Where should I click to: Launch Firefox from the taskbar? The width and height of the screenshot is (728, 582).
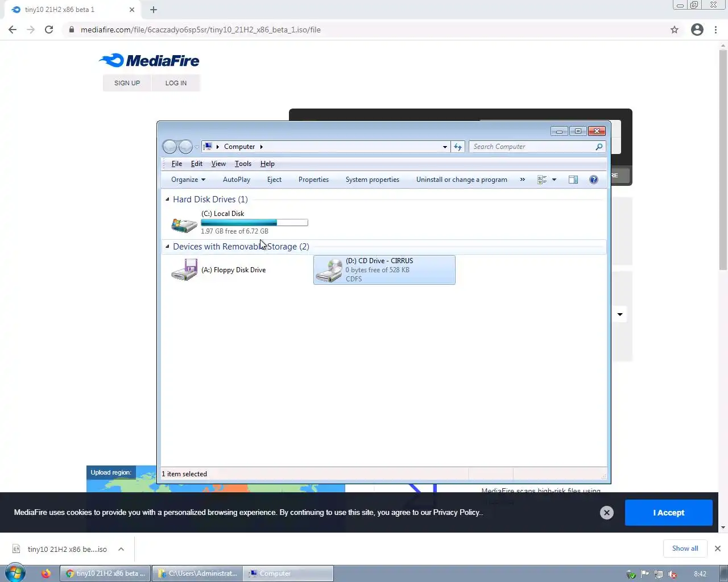tap(46, 573)
